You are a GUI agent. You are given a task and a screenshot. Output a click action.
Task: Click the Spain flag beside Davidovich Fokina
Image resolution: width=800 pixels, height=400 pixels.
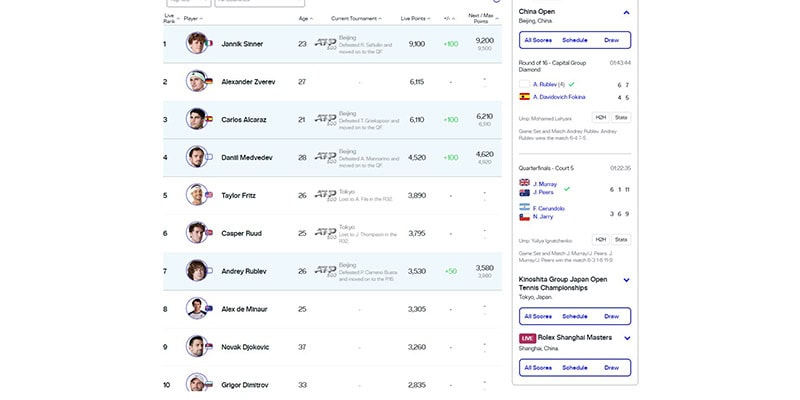pyautogui.click(x=524, y=97)
